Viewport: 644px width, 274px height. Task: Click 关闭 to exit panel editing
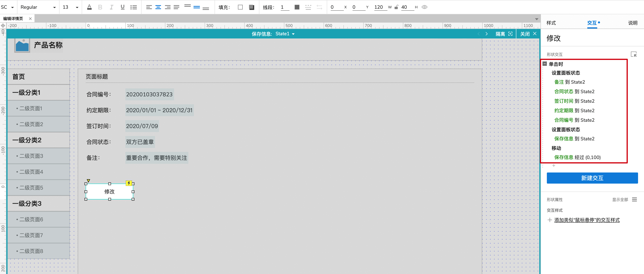pos(528,34)
